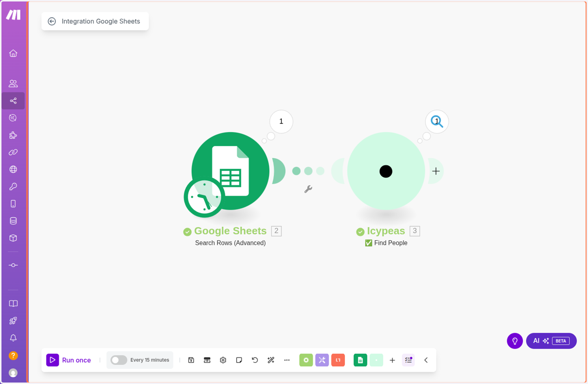This screenshot has height=384, width=588.
Task: Click the Google Sheets favorite in the toolbar
Action: tap(360, 360)
